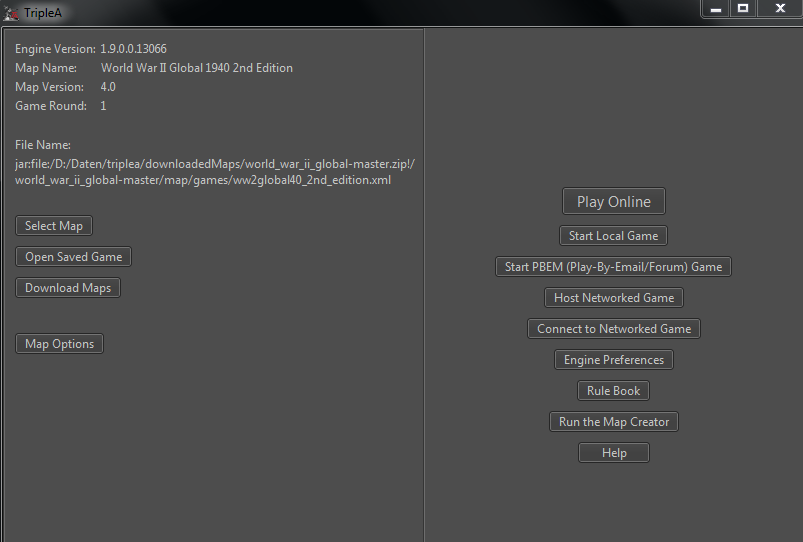Image resolution: width=803 pixels, height=542 pixels.
Task: Click the Select Map button
Action: click(x=54, y=226)
